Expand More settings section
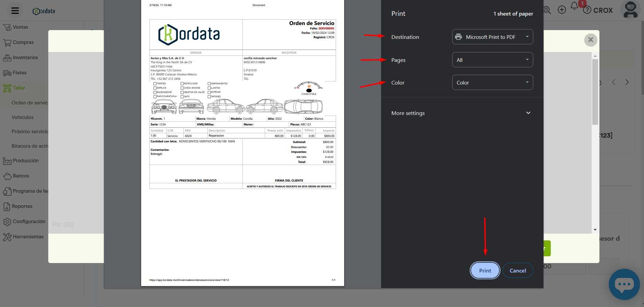The image size is (644, 307). point(461,113)
